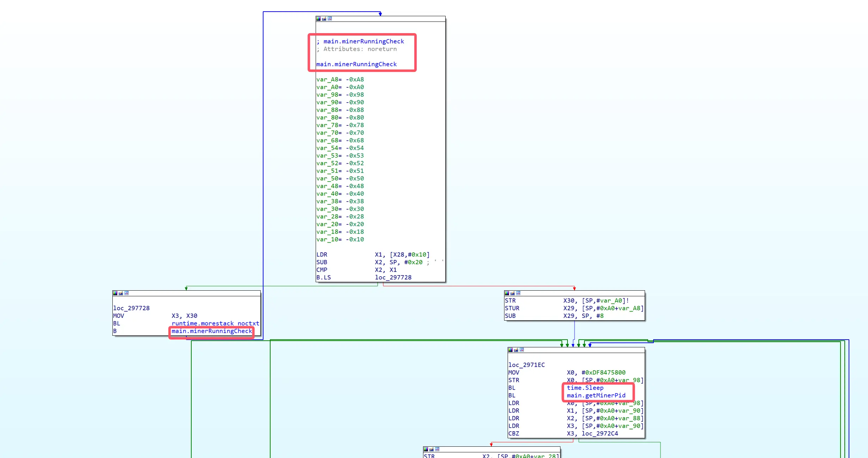
Task: Click the runtime.morestack_noctxt reference
Action: (215, 323)
